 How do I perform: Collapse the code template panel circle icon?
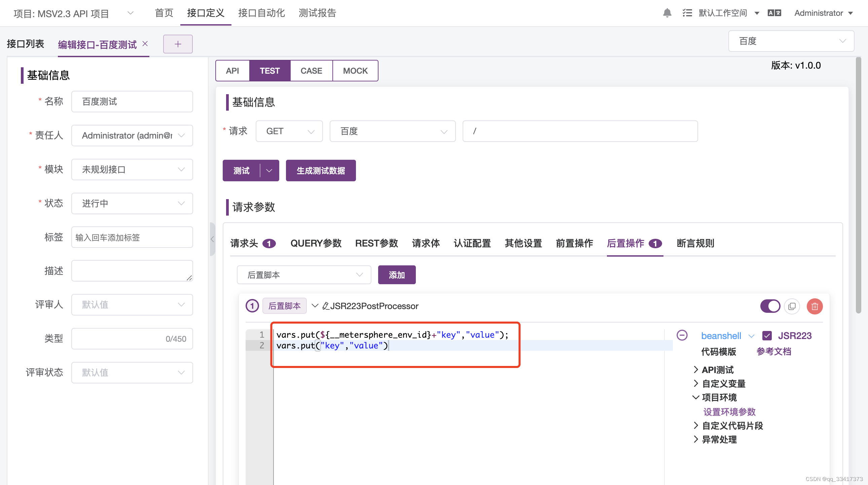click(x=682, y=335)
